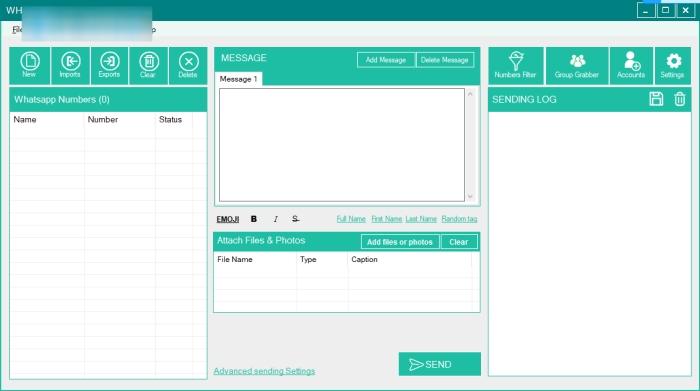Open Advanced sending Settings link
700x391 pixels.
264,371
